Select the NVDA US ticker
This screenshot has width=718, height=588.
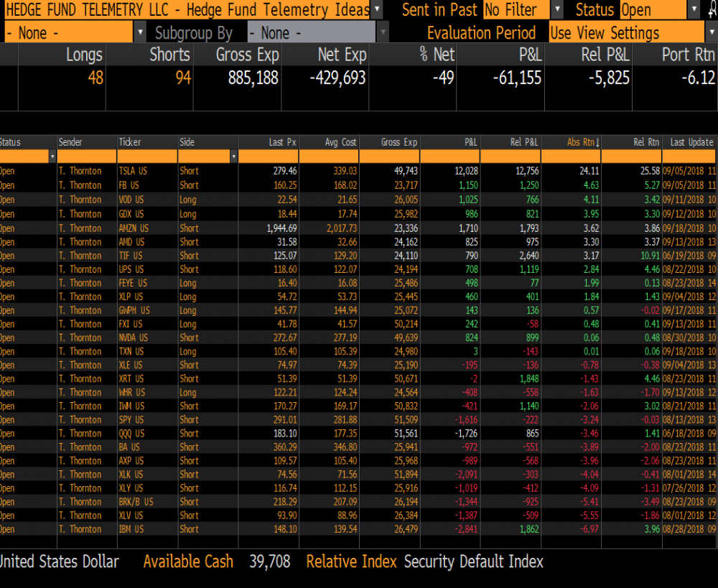coord(134,337)
